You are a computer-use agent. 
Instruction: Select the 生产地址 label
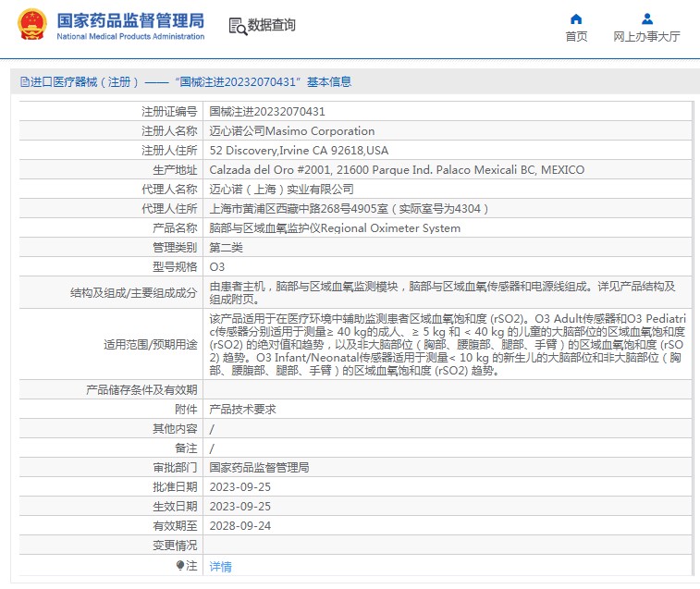(x=175, y=170)
